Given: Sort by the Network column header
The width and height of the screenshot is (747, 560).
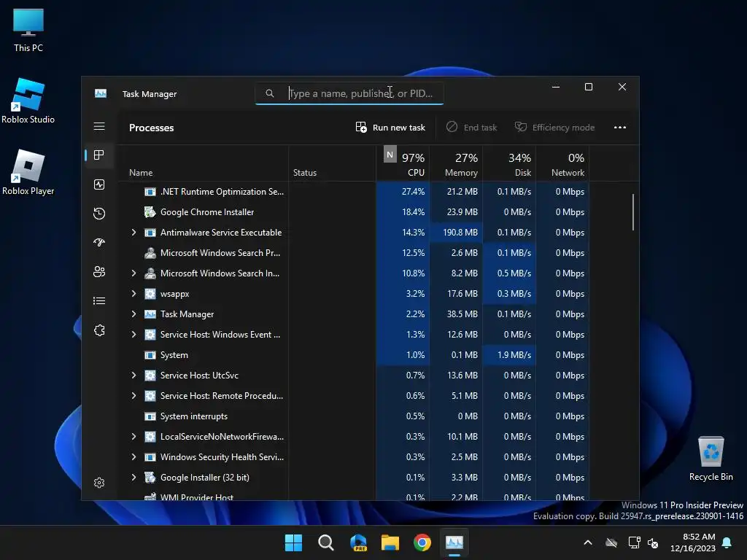Looking at the screenshot, I should tap(563, 163).
